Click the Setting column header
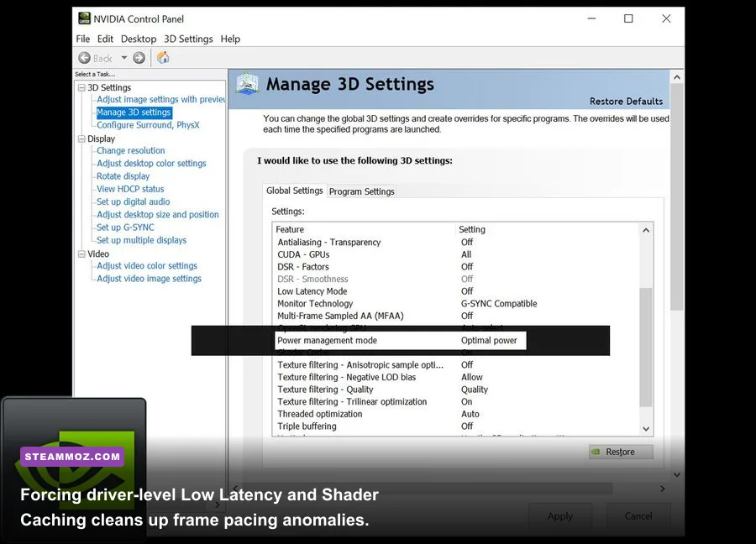The height and width of the screenshot is (544, 756). [547, 229]
